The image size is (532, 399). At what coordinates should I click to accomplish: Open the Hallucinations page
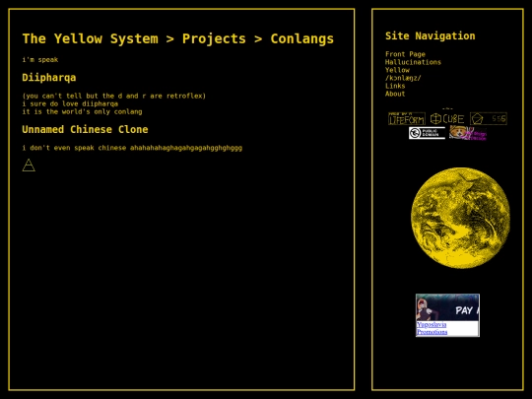tap(413, 62)
